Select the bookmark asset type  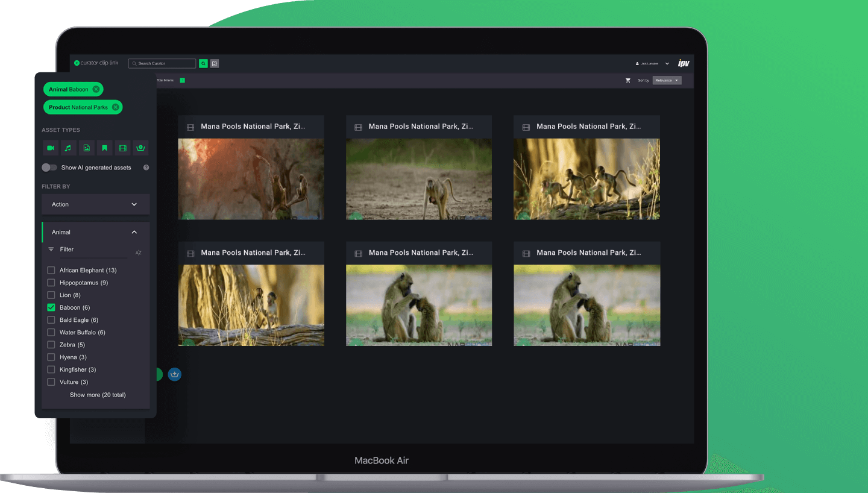click(104, 148)
